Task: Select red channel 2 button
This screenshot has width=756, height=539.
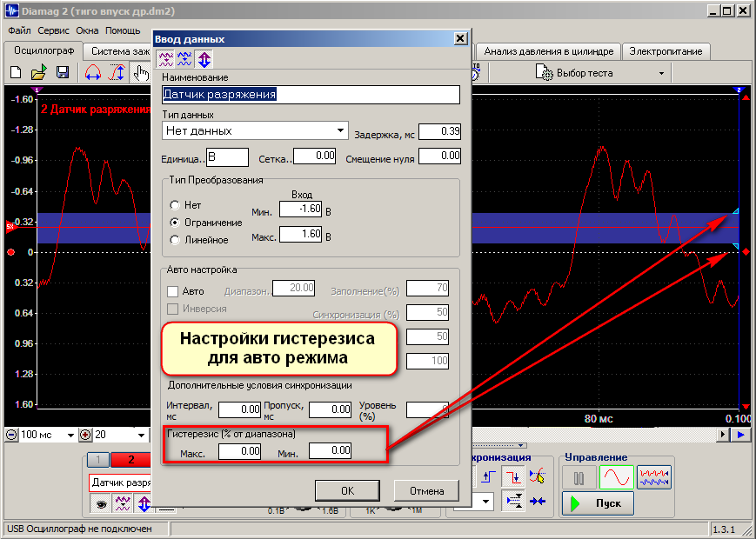Action: click(x=131, y=460)
